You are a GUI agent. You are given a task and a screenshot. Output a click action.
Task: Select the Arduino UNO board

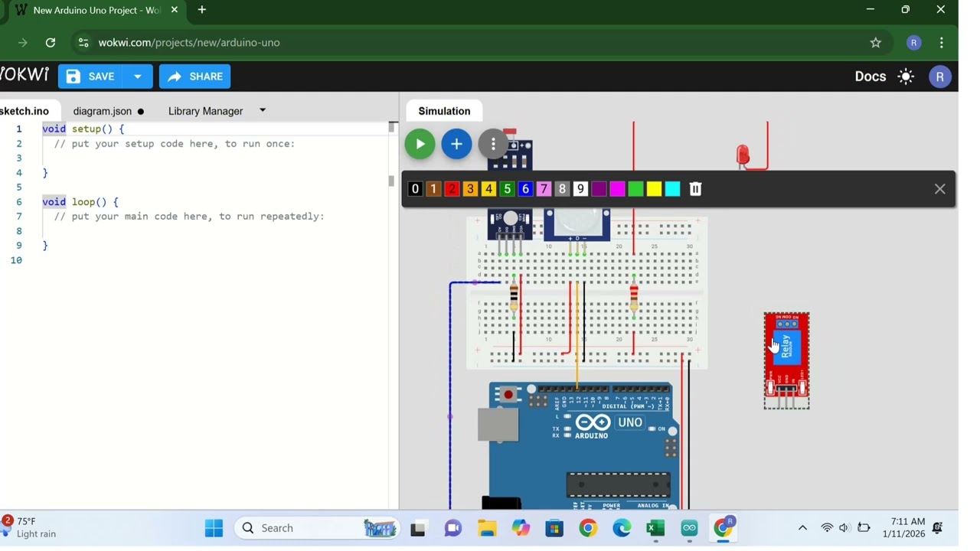583,445
